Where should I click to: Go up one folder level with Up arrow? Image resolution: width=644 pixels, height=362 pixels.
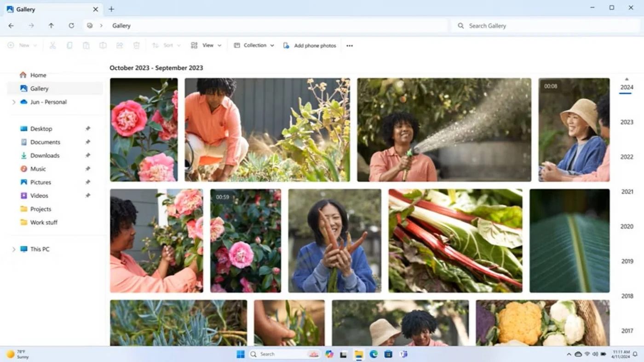tap(51, 26)
